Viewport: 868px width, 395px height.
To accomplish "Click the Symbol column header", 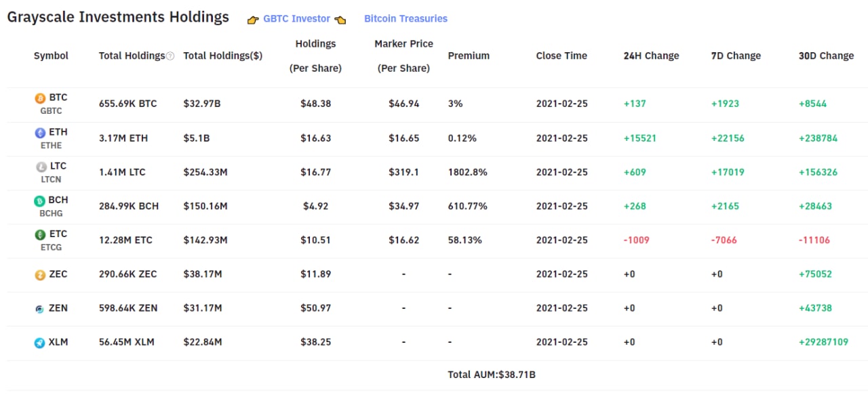I will point(51,56).
